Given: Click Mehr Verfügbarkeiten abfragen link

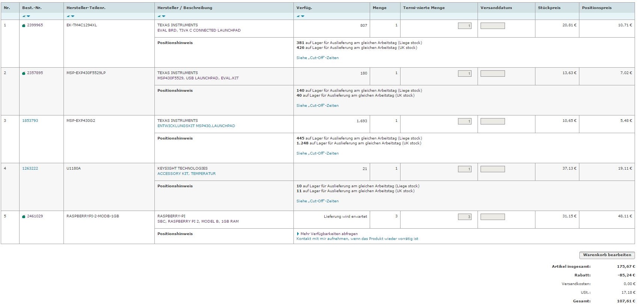Looking at the screenshot, I should [329, 234].
